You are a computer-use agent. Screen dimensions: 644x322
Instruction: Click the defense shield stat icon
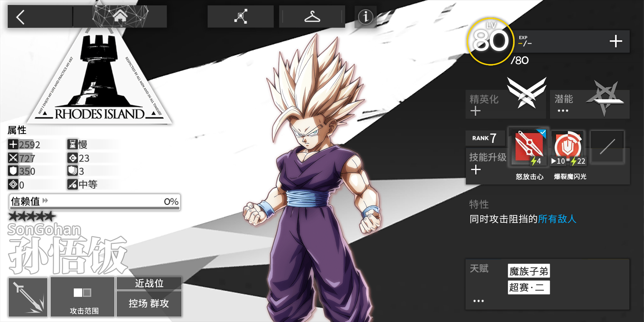tap(13, 171)
